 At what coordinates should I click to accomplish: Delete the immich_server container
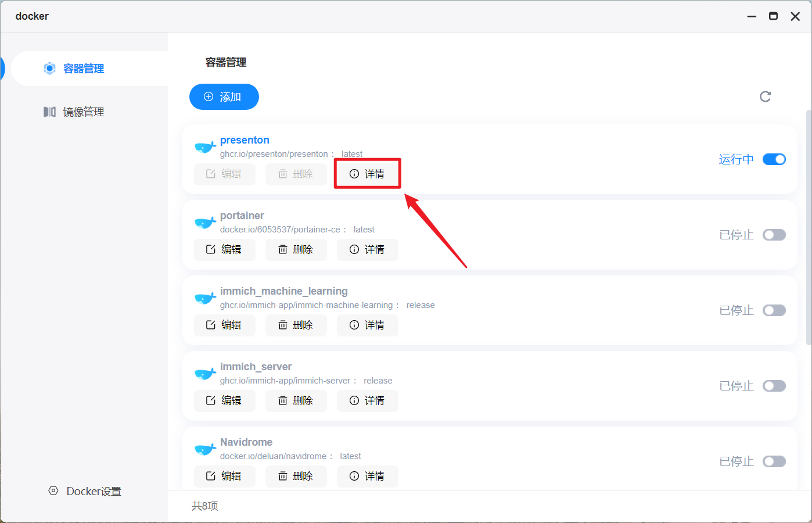296,400
